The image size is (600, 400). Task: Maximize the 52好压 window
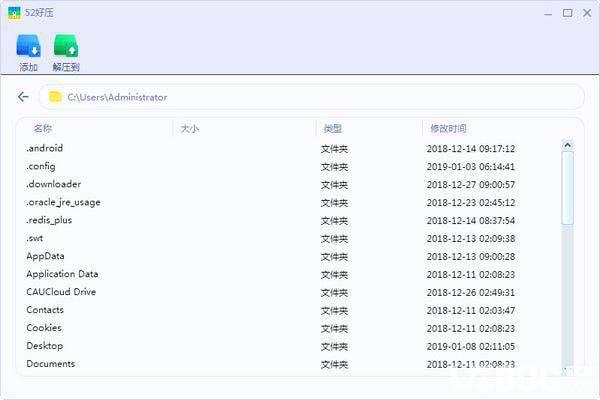(567, 13)
